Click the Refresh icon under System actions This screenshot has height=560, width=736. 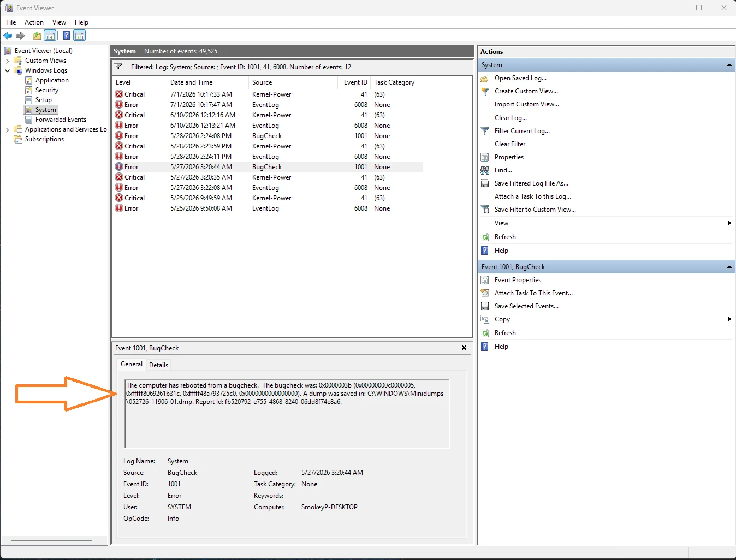tap(485, 237)
